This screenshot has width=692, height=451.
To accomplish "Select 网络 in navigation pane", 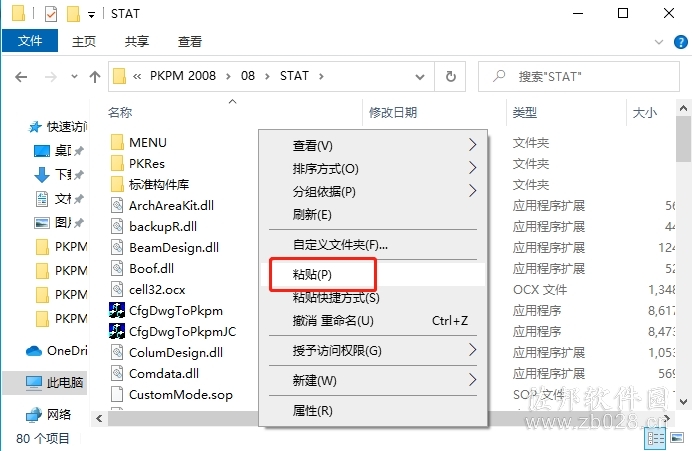I will (48, 414).
